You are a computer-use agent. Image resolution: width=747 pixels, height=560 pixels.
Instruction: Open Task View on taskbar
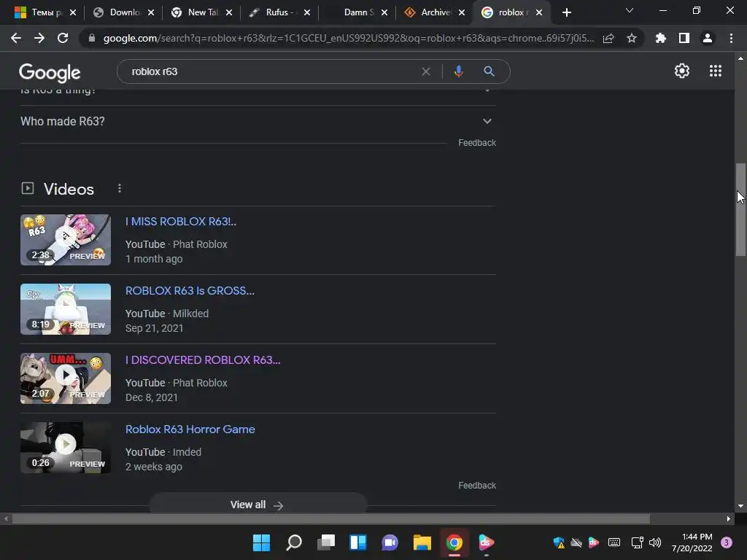click(326, 542)
